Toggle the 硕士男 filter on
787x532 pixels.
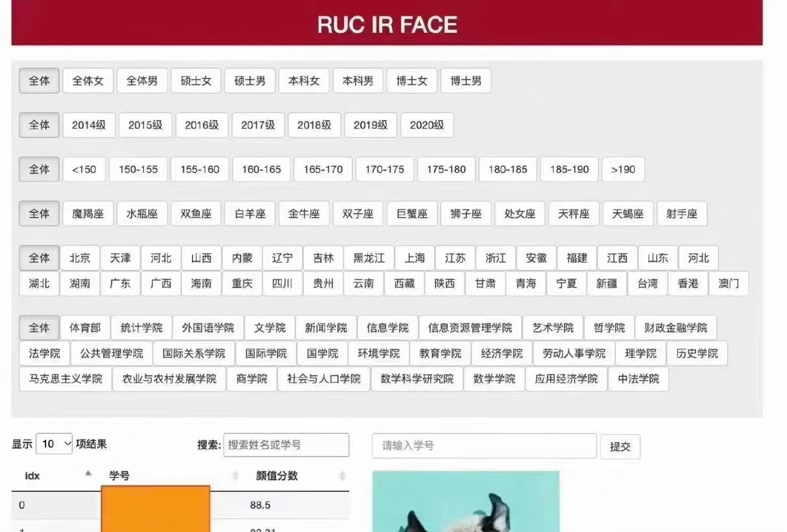pos(250,81)
